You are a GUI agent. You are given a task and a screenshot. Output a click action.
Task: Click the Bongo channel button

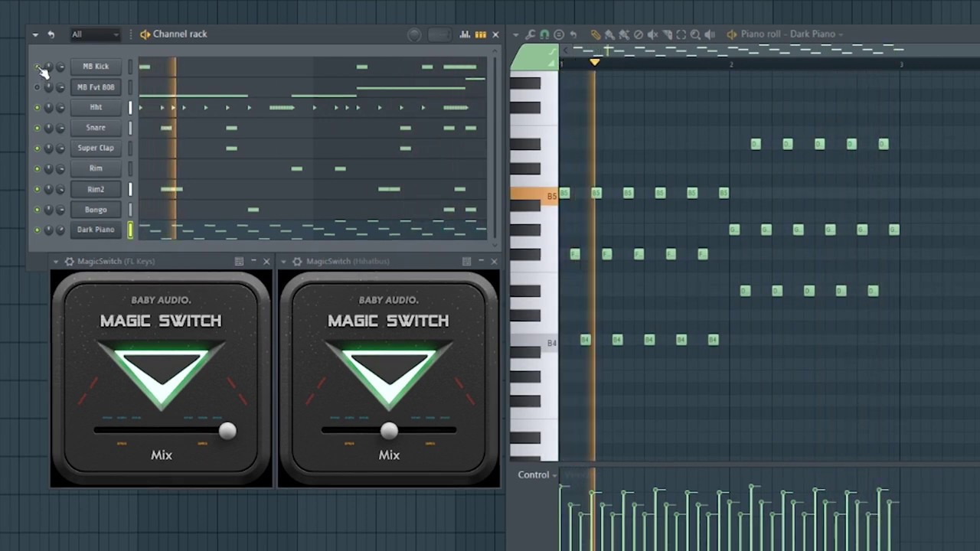[96, 210]
